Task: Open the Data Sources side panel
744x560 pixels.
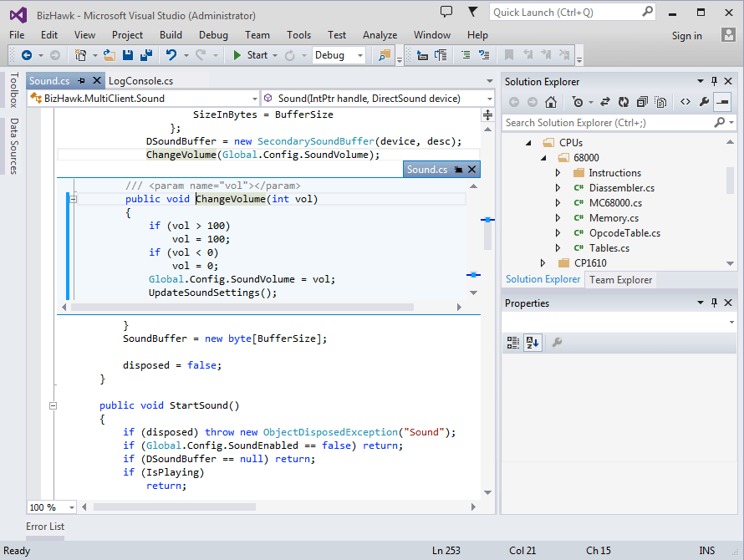Action: click(x=13, y=146)
